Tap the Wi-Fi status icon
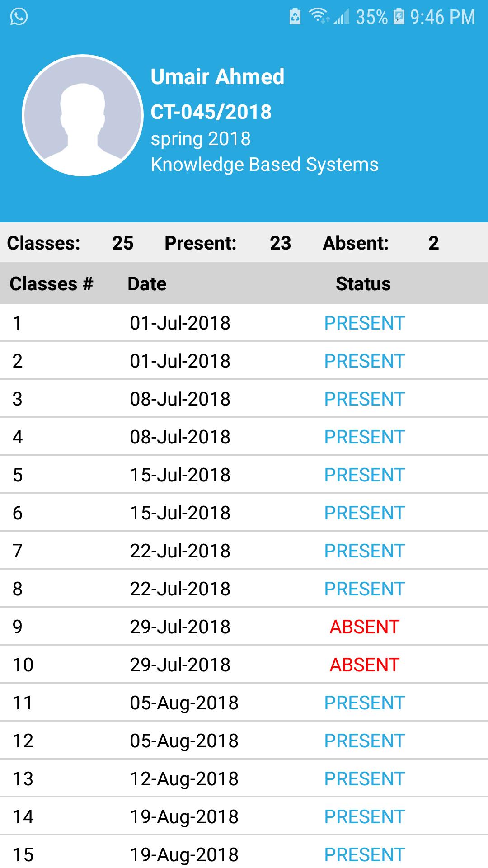This screenshot has height=868, width=488. (x=319, y=16)
